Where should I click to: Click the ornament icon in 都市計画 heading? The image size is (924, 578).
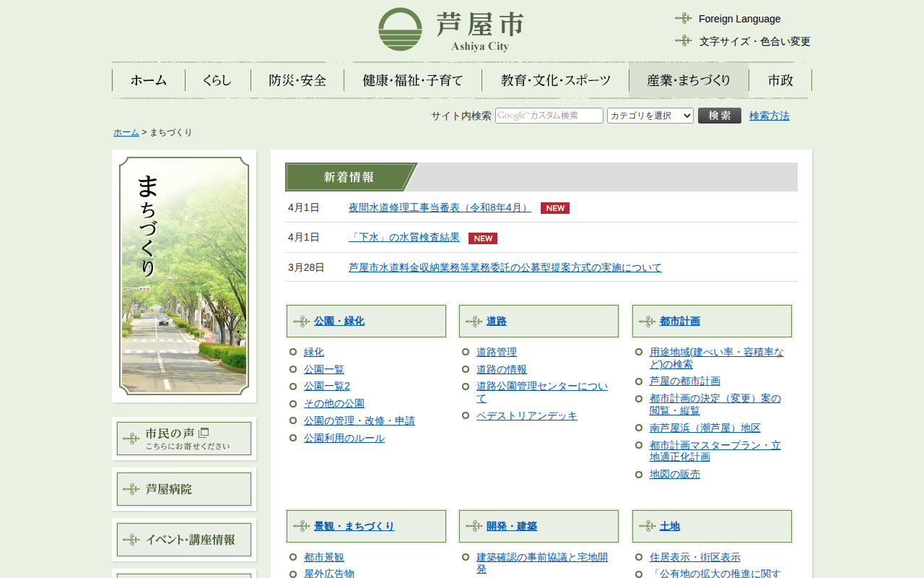[647, 322]
